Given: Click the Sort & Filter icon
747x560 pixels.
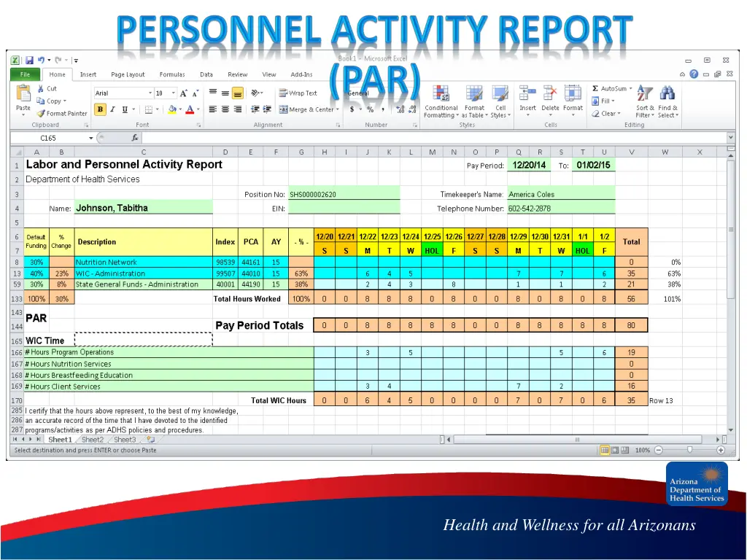Looking at the screenshot, I should click(645, 93).
